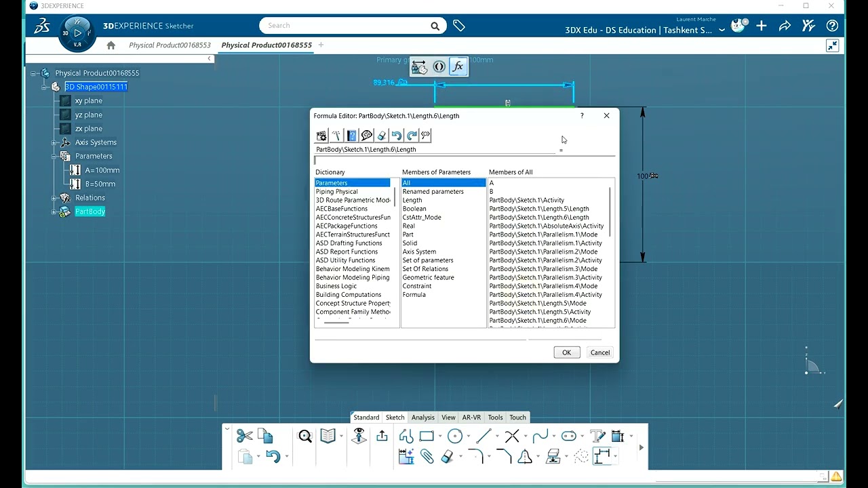The width and height of the screenshot is (868, 488).
Task: Open the language browser help icon
Action: tap(351, 136)
